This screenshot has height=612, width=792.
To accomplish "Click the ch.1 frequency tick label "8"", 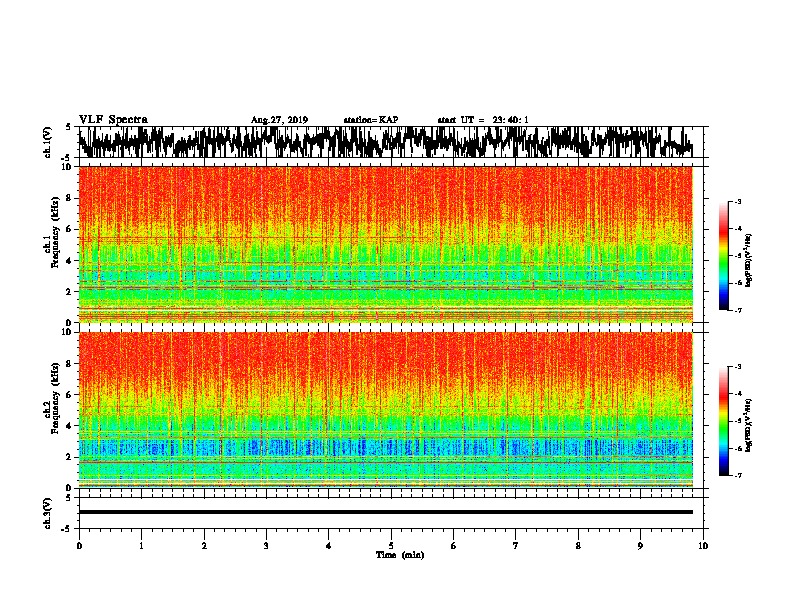I will coord(70,198).
